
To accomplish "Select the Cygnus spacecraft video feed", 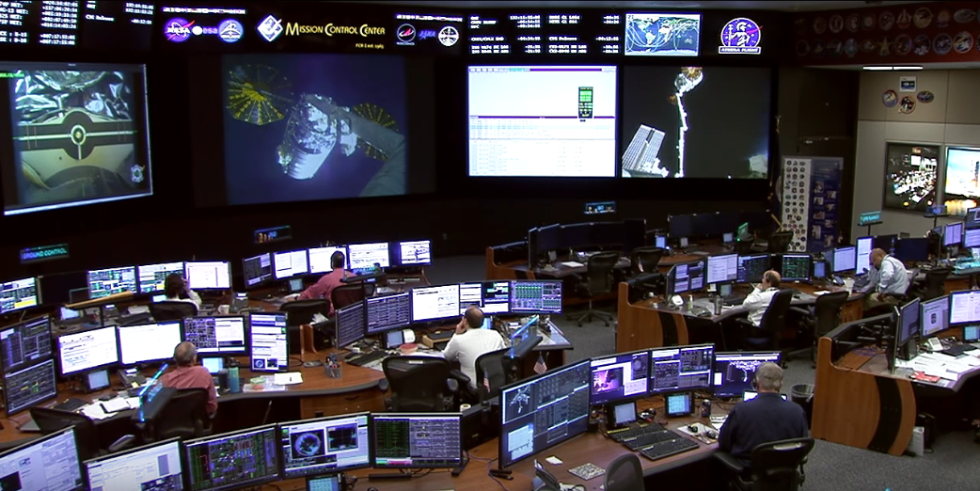I will tap(314, 127).
